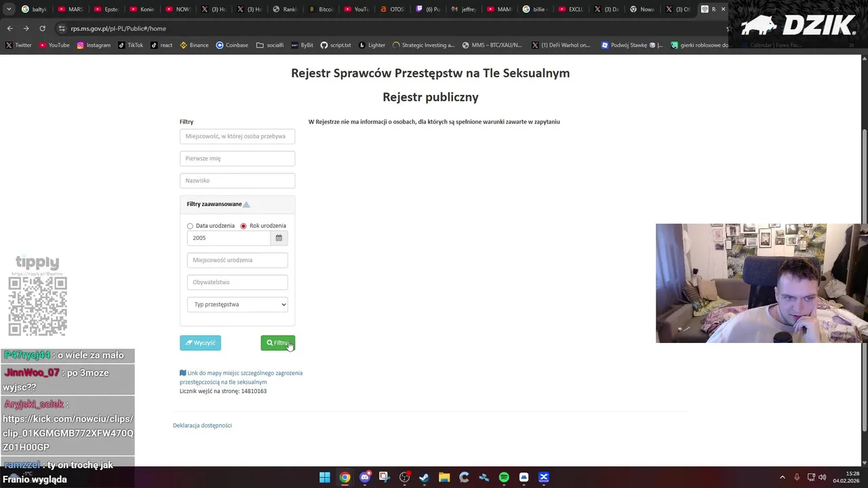This screenshot has height=488, width=868.
Task: Click the address bar URL
Action: [119, 28]
